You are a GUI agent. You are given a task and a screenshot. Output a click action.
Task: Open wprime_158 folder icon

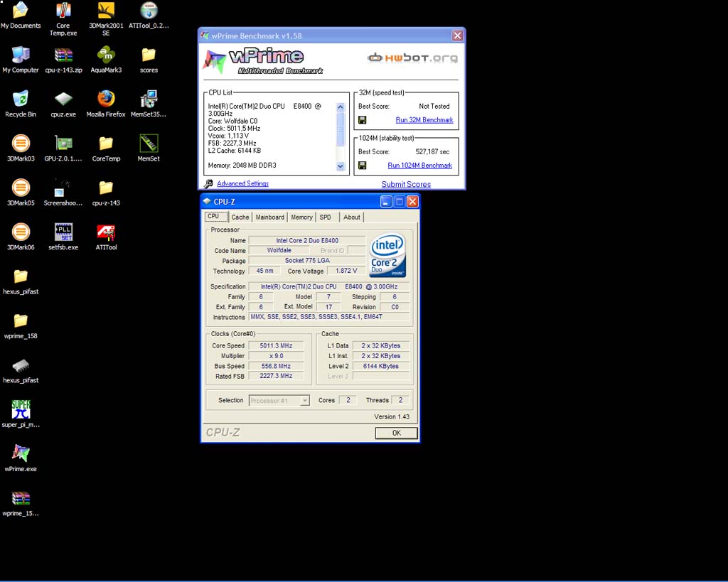pos(21,325)
